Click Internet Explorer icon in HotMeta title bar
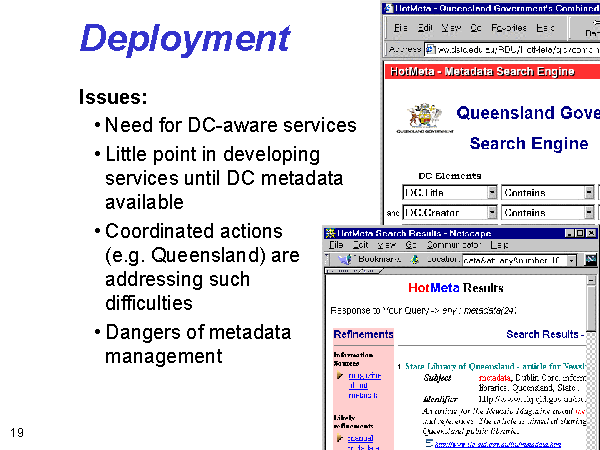600x450 pixels. pyautogui.click(x=389, y=8)
